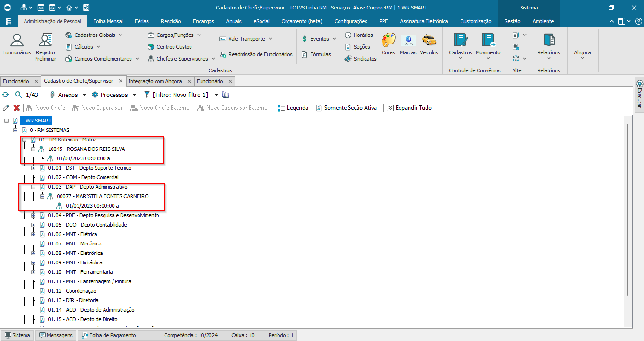Toggle Expandir Tudo
The image size is (644, 341).
[409, 108]
